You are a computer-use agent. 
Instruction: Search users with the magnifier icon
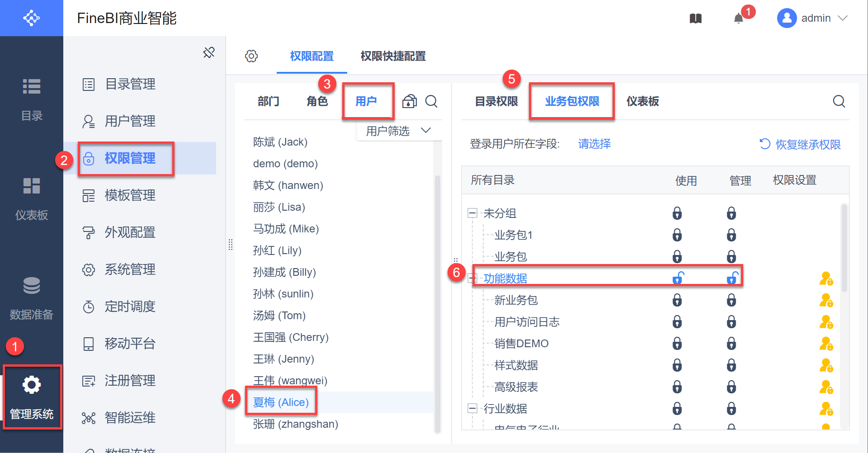[431, 101]
